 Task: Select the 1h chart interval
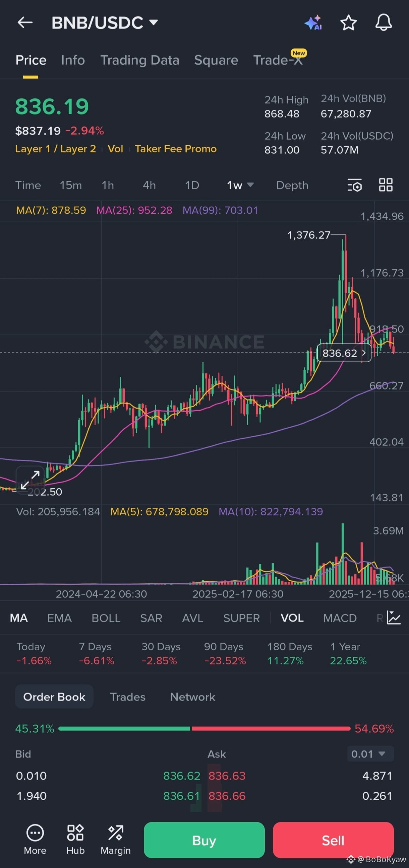point(108,185)
